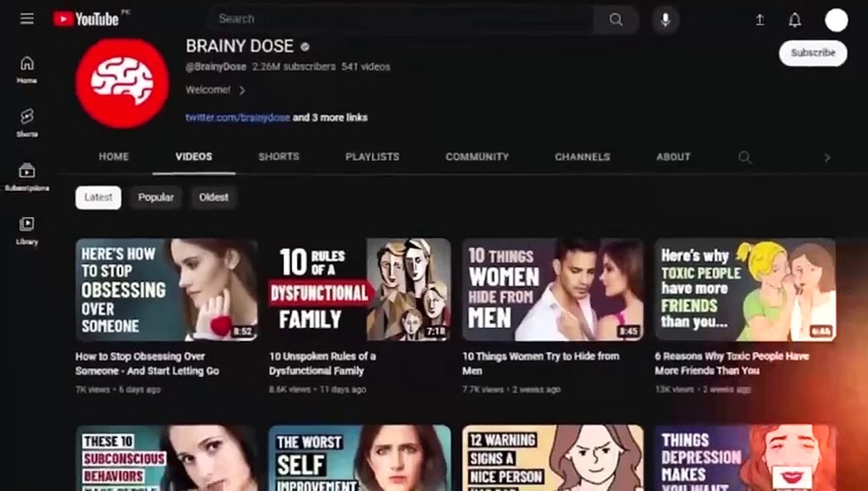Image resolution: width=868 pixels, height=491 pixels.
Task: Switch to the HOME tab
Action: 113,157
